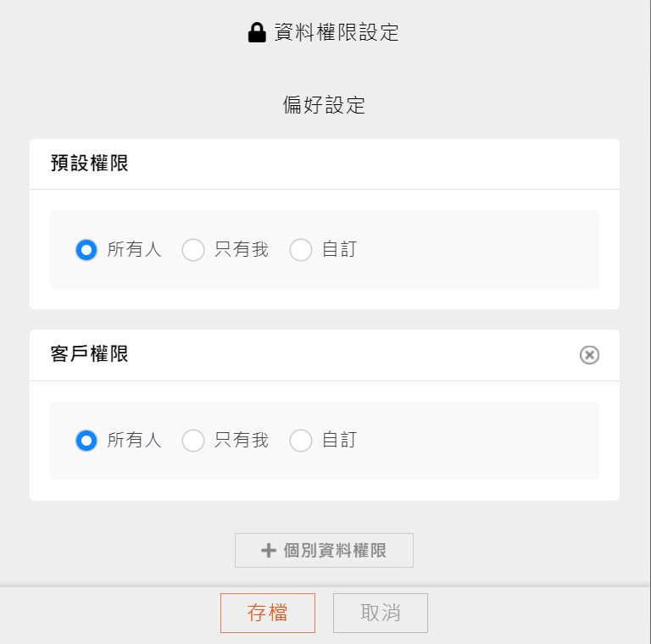
Task: Click empty area right of 客戶權限 自訂 option
Action: tap(475, 441)
